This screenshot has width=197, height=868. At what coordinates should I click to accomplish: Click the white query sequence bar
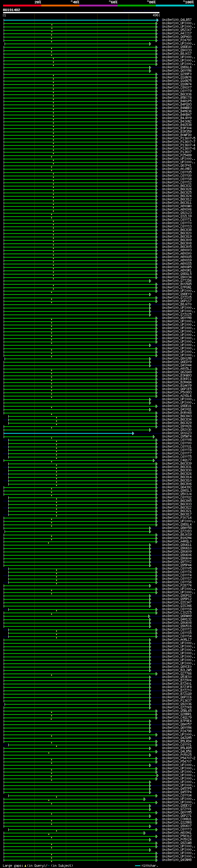81,13
